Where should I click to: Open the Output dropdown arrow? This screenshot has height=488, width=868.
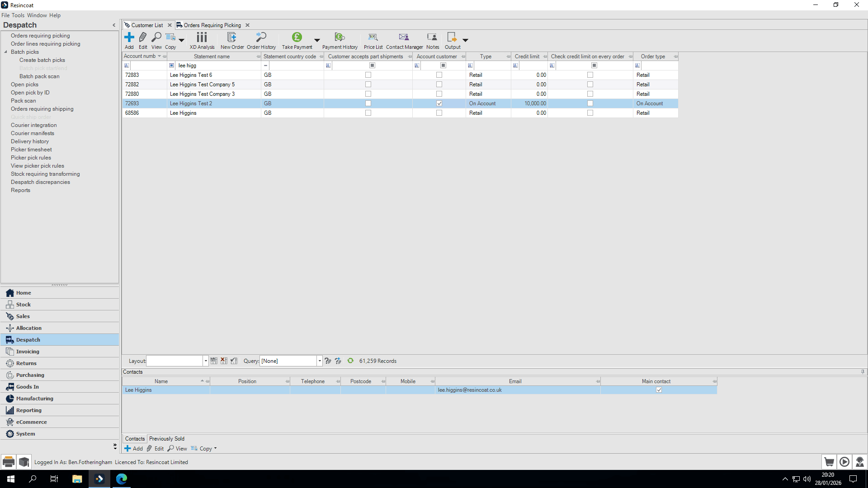coord(465,40)
